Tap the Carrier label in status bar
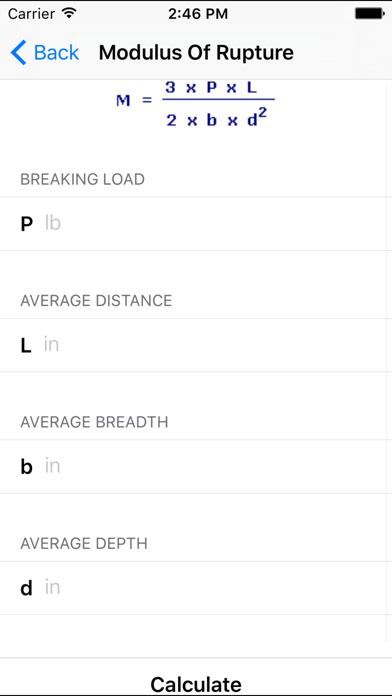Screen dimensions: 392x696 [33, 14]
